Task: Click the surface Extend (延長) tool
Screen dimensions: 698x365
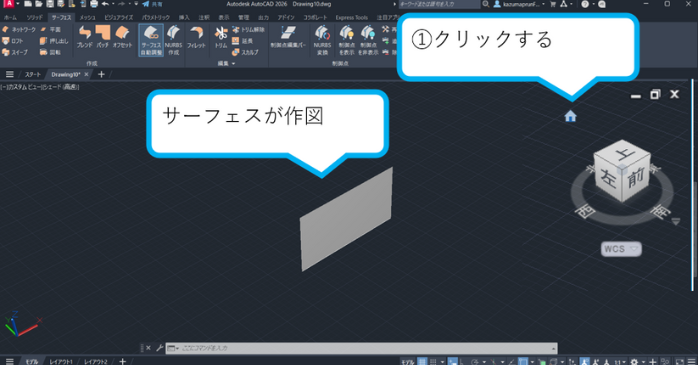Action: click(242, 41)
